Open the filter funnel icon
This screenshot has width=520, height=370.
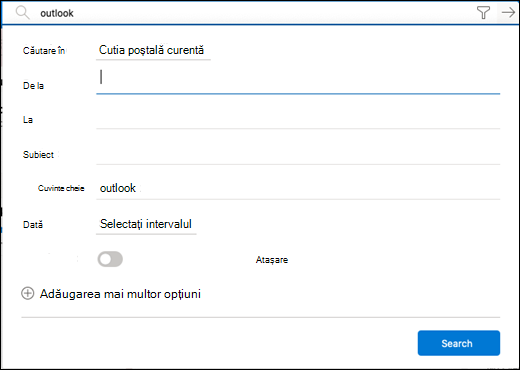(483, 13)
